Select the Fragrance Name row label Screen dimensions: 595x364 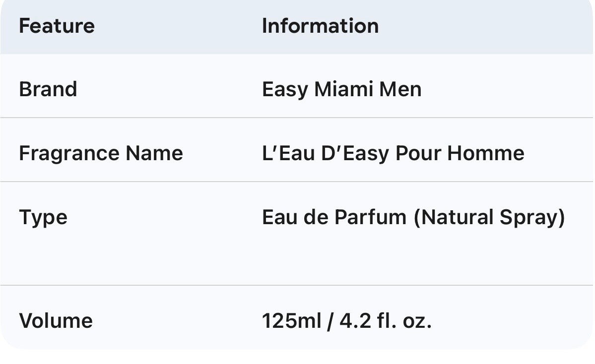coord(101,153)
